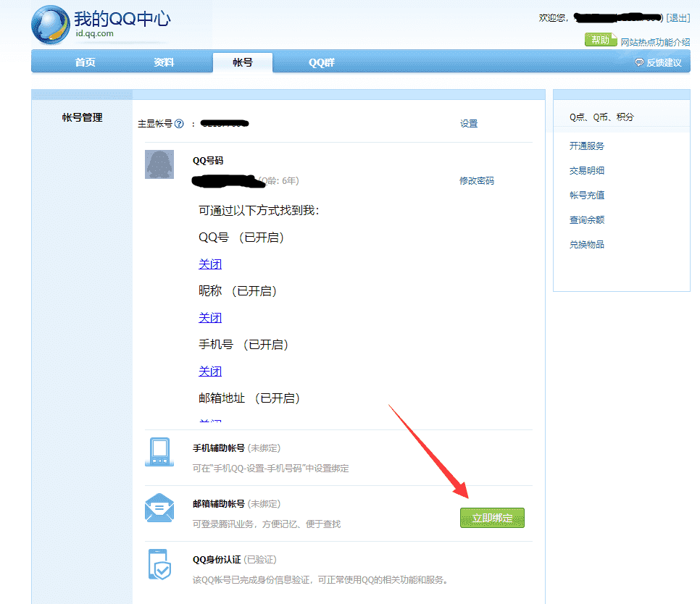This screenshot has width=700, height=604.
Task: Click the QQ center globe logo
Action: point(51,25)
